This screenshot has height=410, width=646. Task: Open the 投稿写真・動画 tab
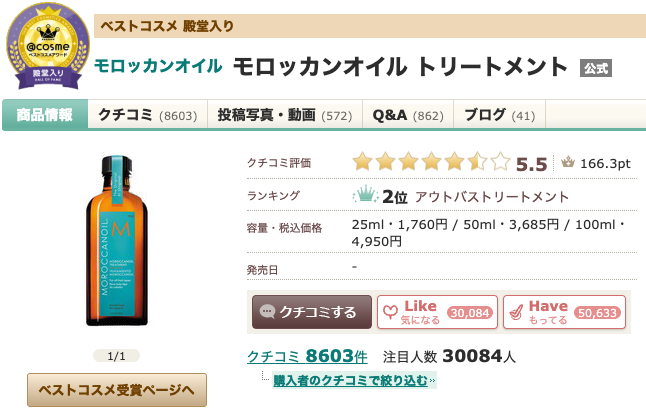(284, 115)
